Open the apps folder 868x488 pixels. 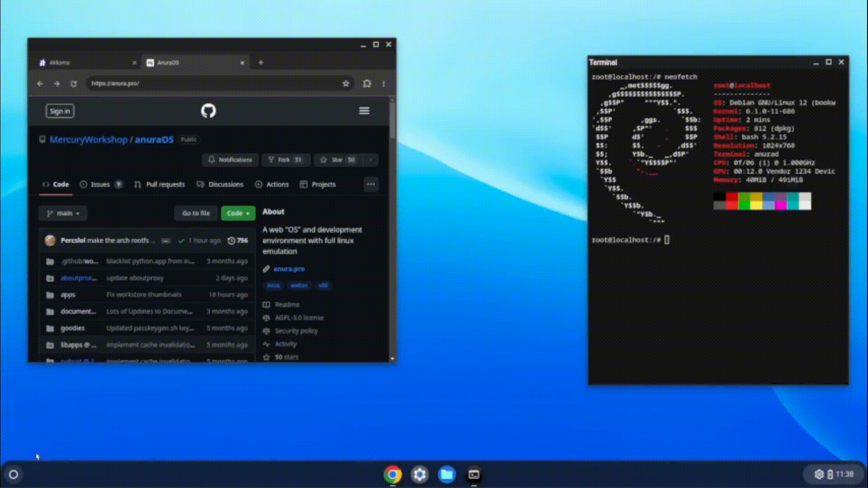[68, 295]
